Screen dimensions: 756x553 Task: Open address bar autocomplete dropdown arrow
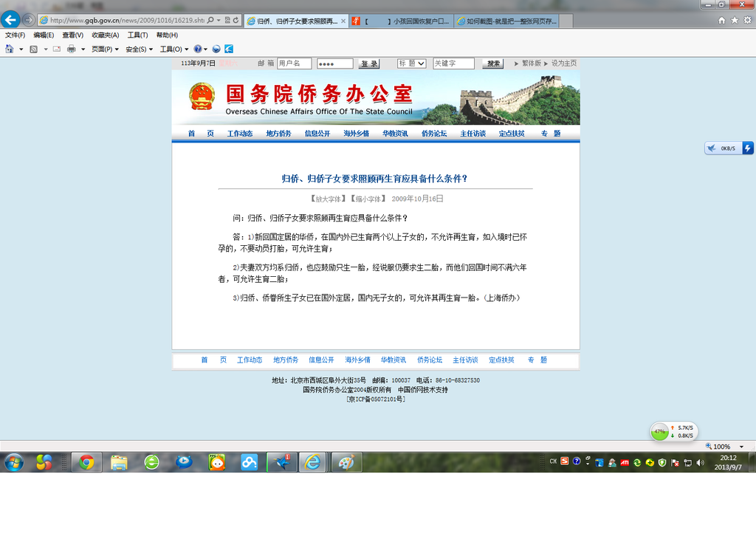coord(219,20)
